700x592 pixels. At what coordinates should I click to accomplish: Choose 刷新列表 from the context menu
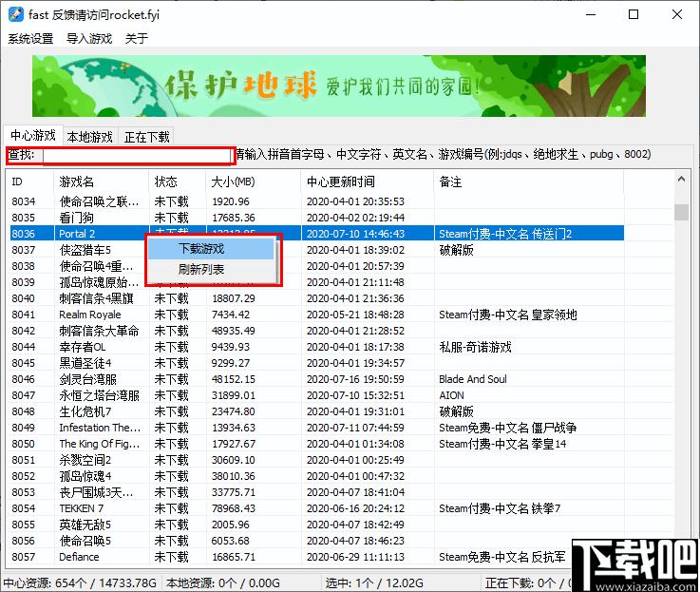[x=211, y=269]
